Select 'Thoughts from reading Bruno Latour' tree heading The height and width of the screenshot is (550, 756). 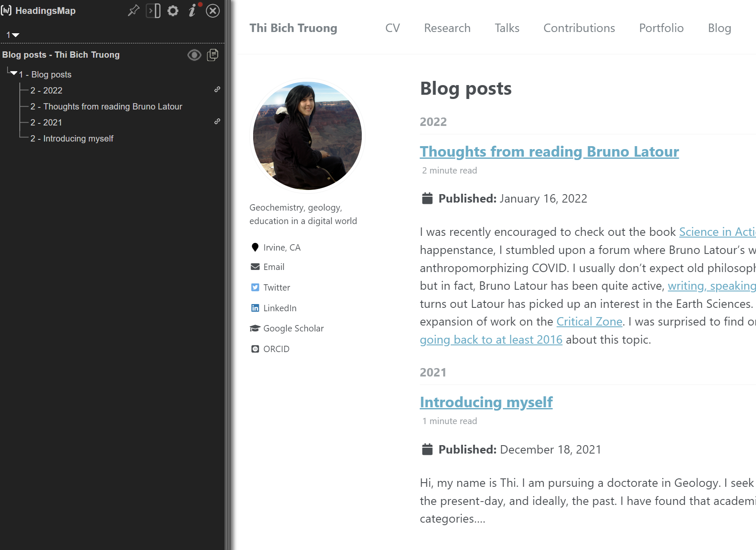point(106,107)
